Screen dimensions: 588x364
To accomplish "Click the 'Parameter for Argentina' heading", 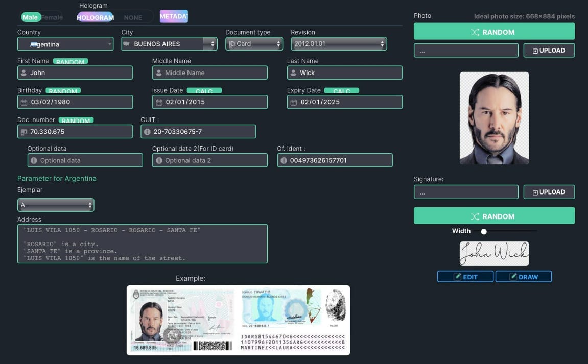I will [57, 179].
